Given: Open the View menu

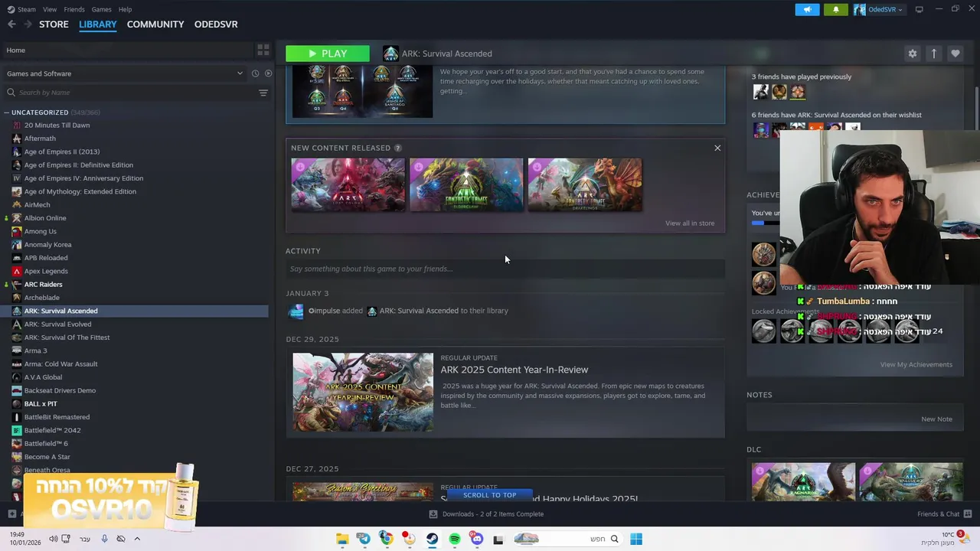Looking at the screenshot, I should (50, 9).
